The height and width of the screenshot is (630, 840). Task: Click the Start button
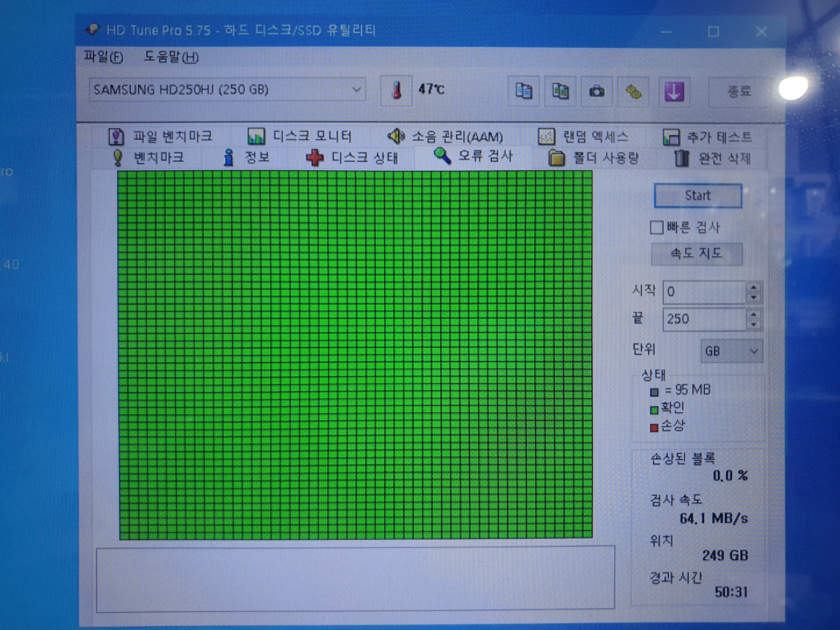coord(698,196)
